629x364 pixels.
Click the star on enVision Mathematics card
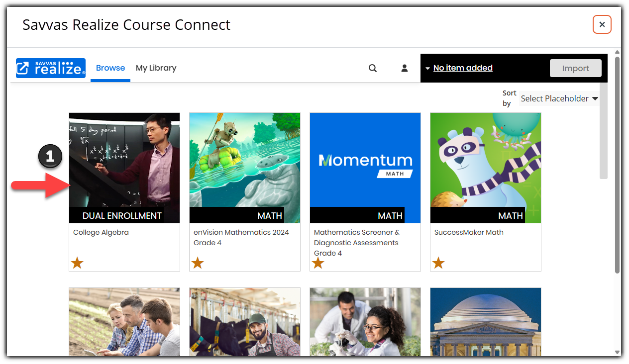coord(198,263)
